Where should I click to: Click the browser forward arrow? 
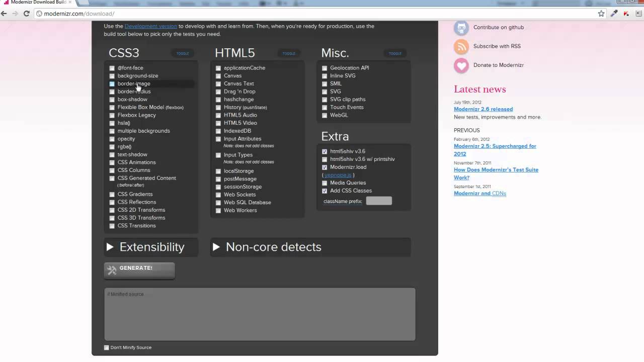15,14
